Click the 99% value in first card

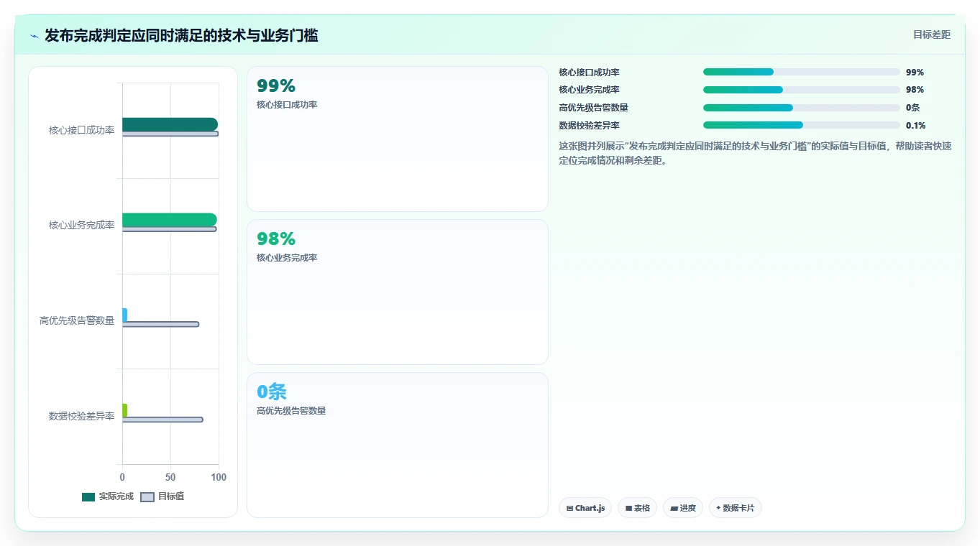pos(276,85)
